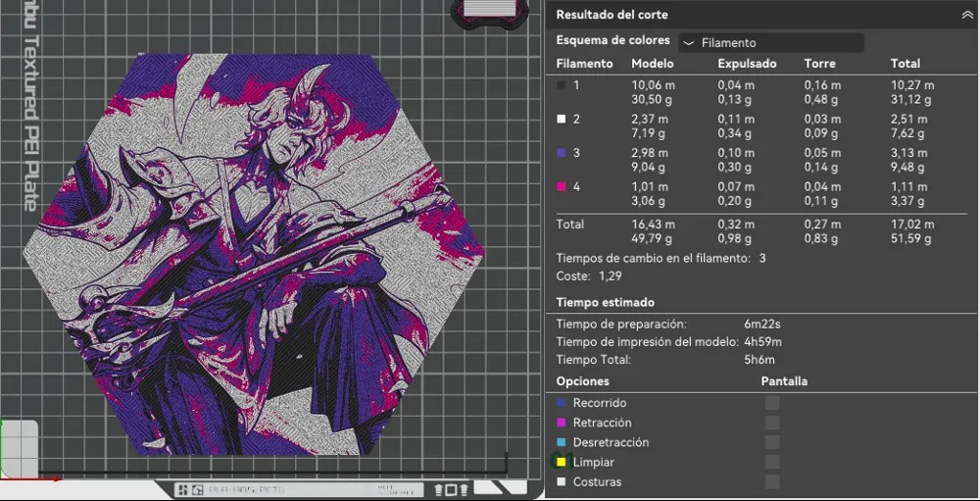Toggle the Limpiar display checkbox
The image size is (980, 501).
pyautogui.click(x=772, y=462)
